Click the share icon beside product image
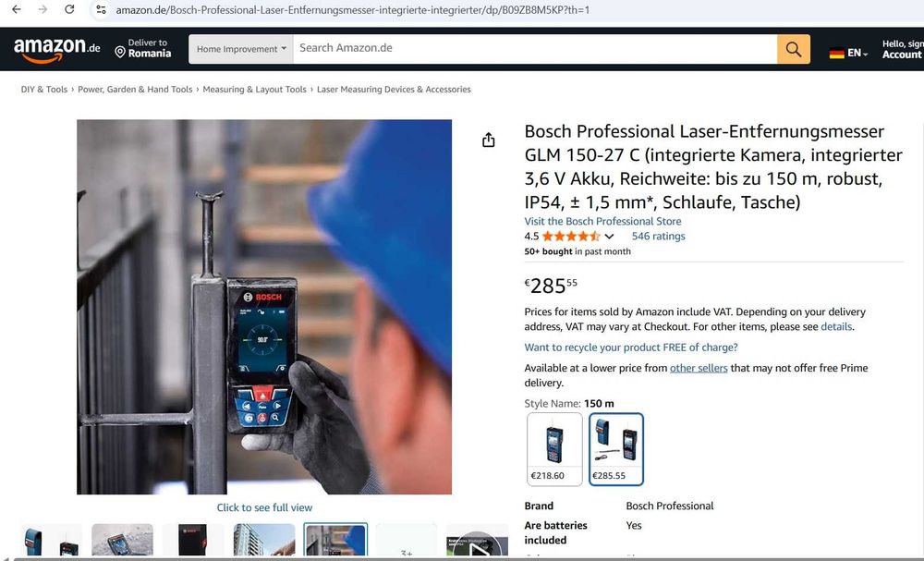924x561 pixels. pos(488,140)
